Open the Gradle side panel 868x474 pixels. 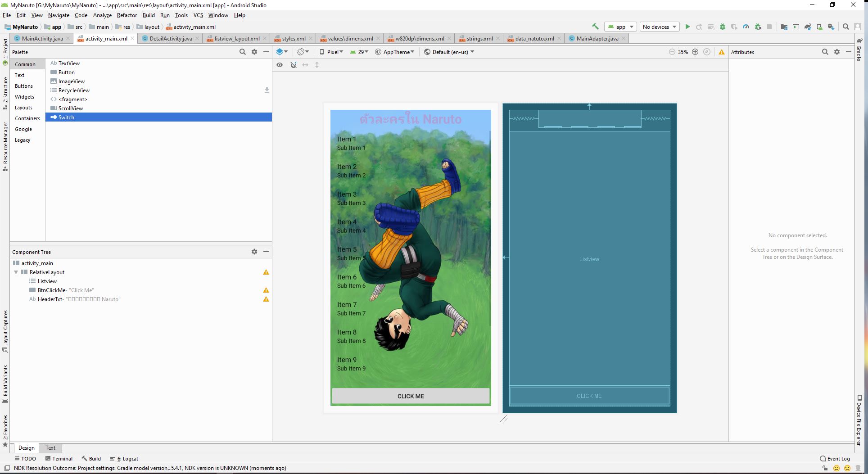(x=859, y=50)
